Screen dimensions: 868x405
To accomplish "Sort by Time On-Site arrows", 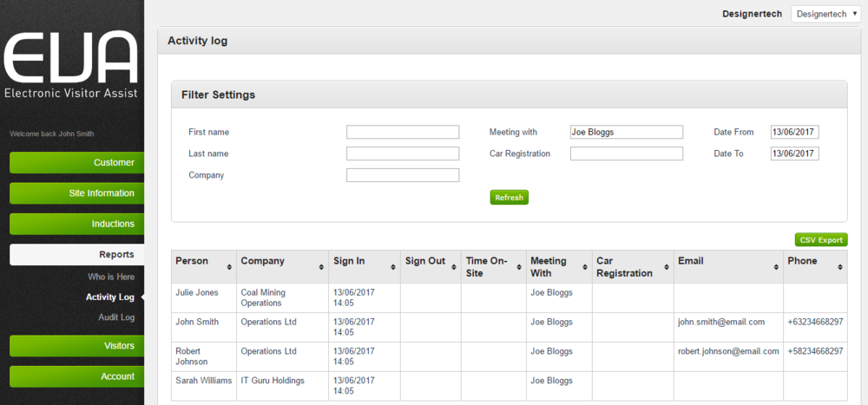I will pyautogui.click(x=519, y=267).
